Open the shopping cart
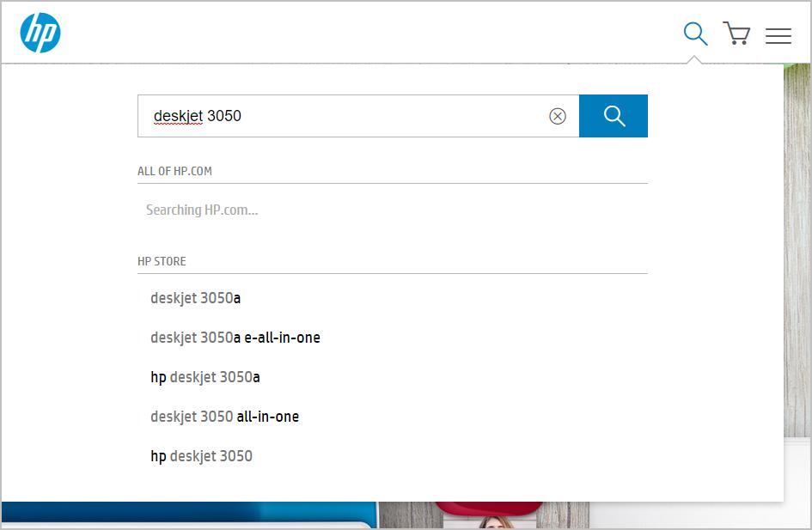The image size is (812, 530). [736, 34]
